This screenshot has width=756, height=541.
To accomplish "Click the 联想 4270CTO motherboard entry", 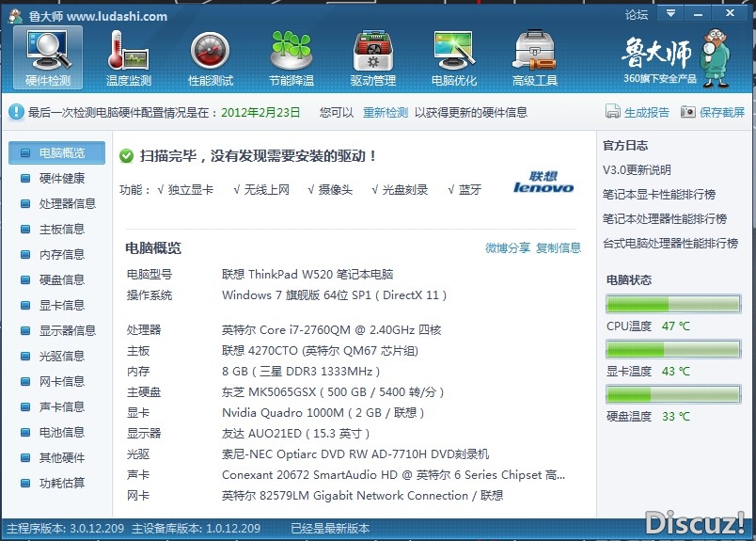I will pos(320,351).
